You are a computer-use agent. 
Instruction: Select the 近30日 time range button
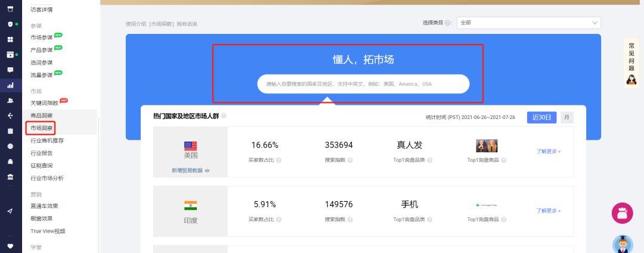click(x=541, y=117)
